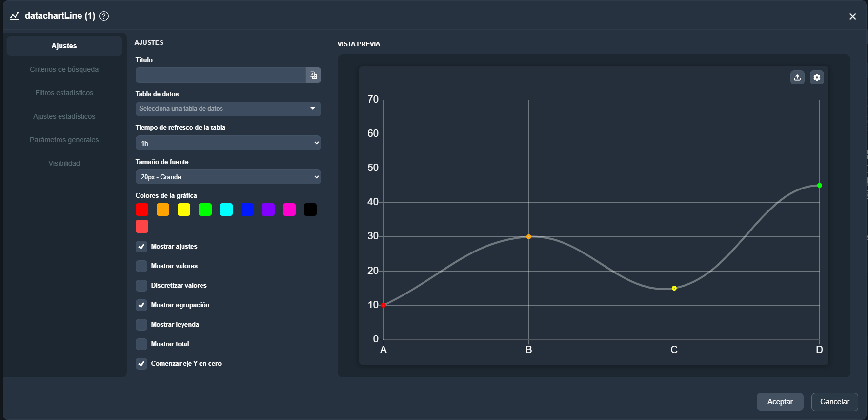
Task: Switch to Criterios de búsqueda tab
Action: [x=64, y=69]
